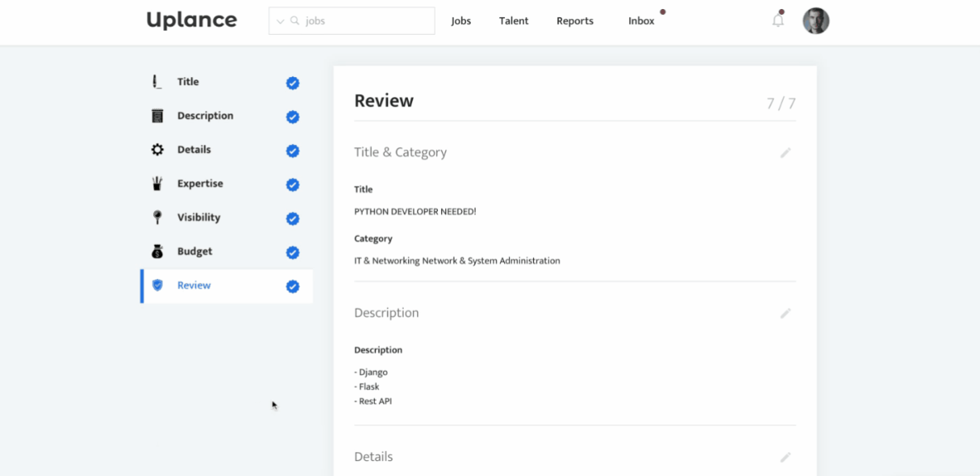The height and width of the screenshot is (476, 980).
Task: Open the Talent menu
Action: [x=514, y=21]
